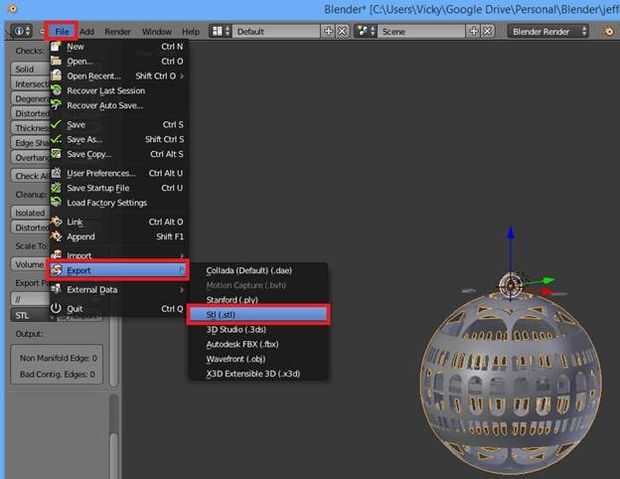Click the blue Z axis manipulator arrow
620x479 pixels.
511,233
